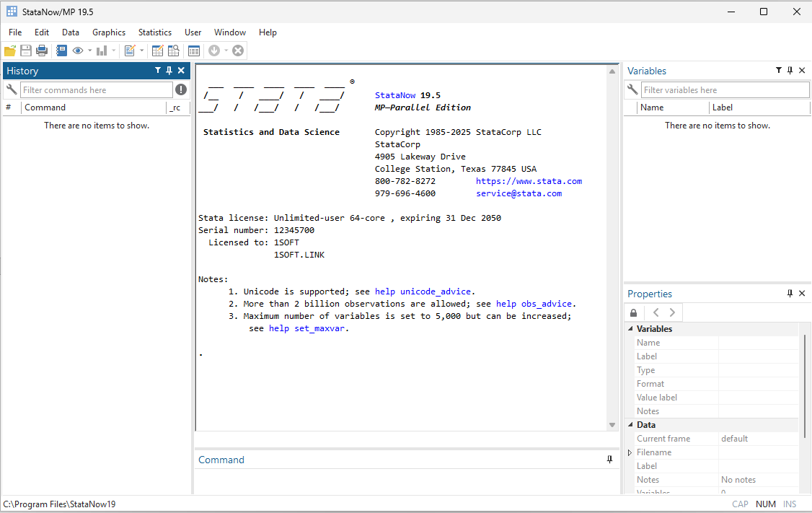Screen dimensions: 812x513
Task: Open the Statistics menu
Action: (155, 32)
